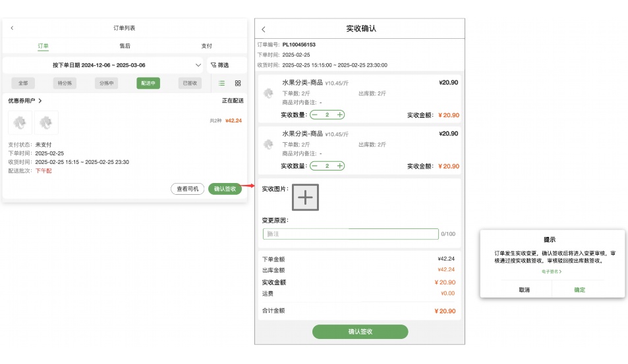Switch to list view layout
628x364 pixels.
click(x=221, y=84)
